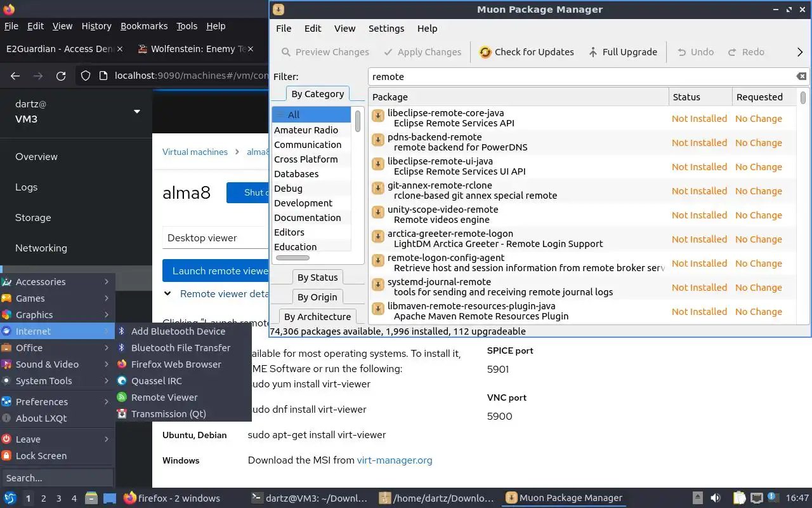Screen dimensions: 812x508
Task: Click the libeclipse-remote-core-java package icon
Action: click(x=378, y=115)
